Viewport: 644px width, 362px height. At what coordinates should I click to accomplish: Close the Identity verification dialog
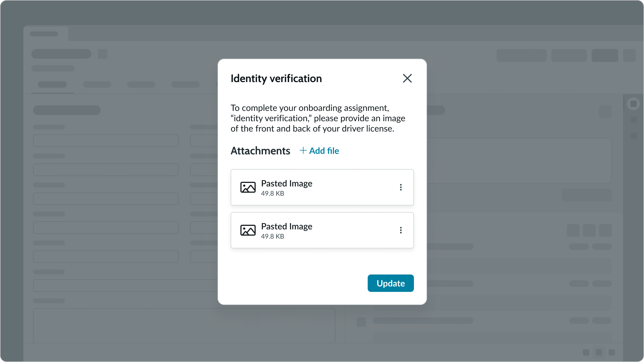[x=407, y=78]
